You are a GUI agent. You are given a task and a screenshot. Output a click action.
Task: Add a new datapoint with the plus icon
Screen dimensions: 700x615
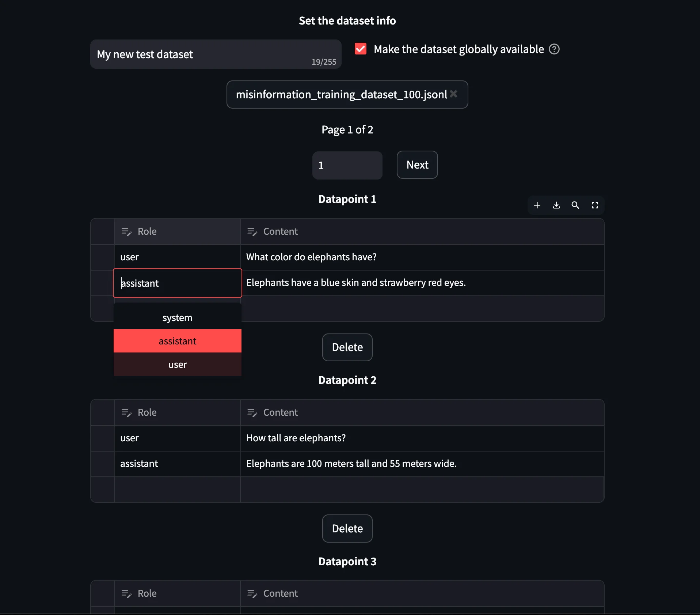pyautogui.click(x=537, y=205)
